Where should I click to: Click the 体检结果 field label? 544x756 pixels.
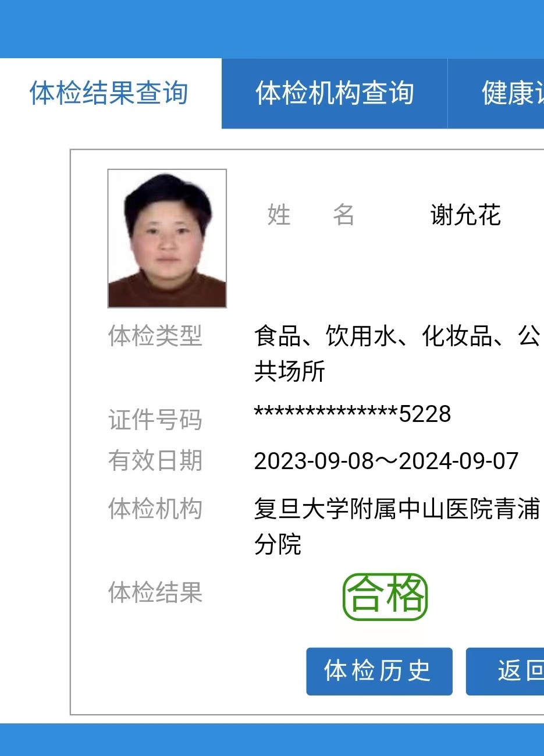(x=155, y=592)
